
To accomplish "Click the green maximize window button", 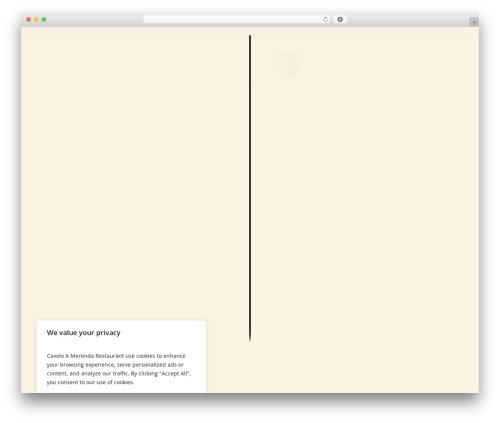I will pos(44,20).
